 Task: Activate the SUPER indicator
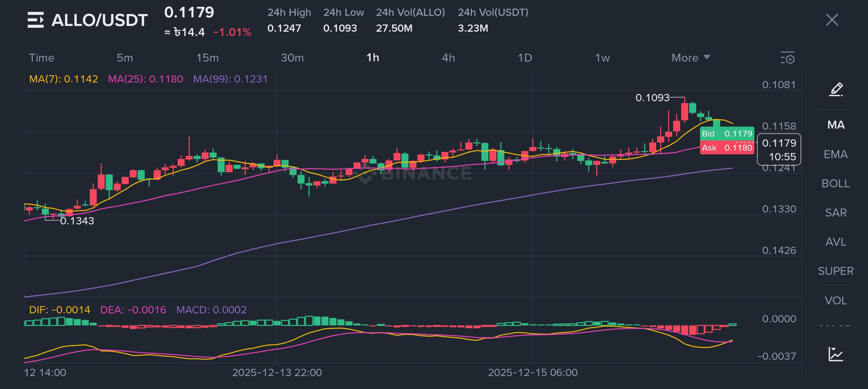pyautogui.click(x=836, y=271)
